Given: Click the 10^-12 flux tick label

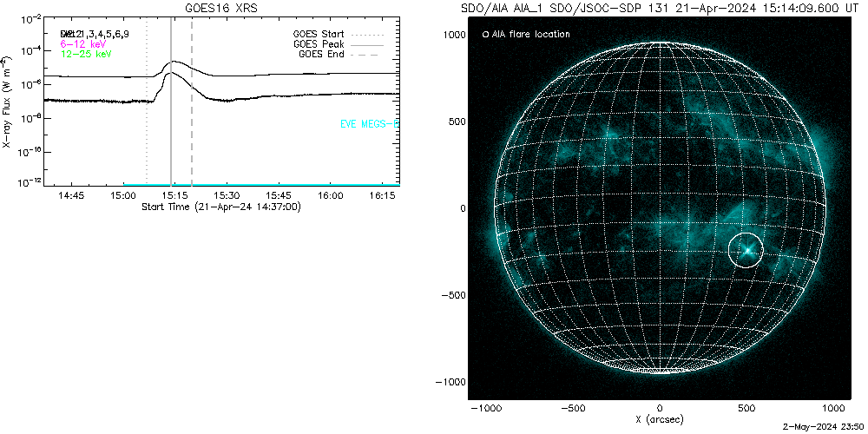Looking at the screenshot, I should pos(28,181).
